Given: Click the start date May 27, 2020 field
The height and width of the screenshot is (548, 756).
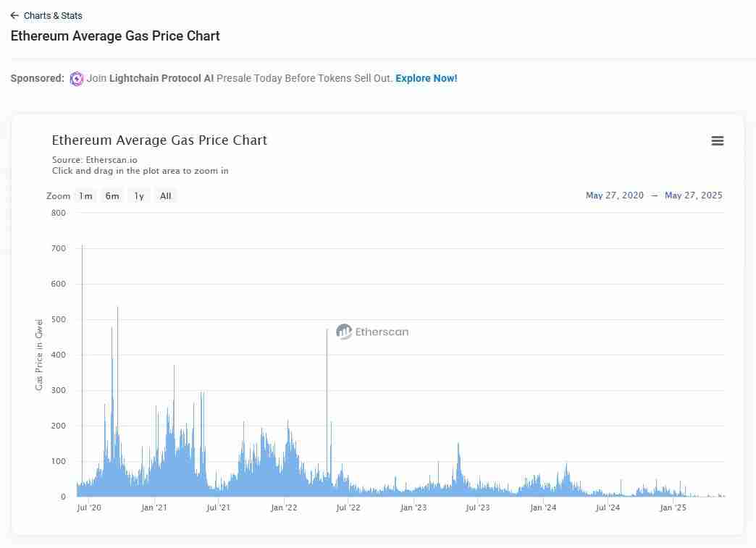Looking at the screenshot, I should [614, 195].
